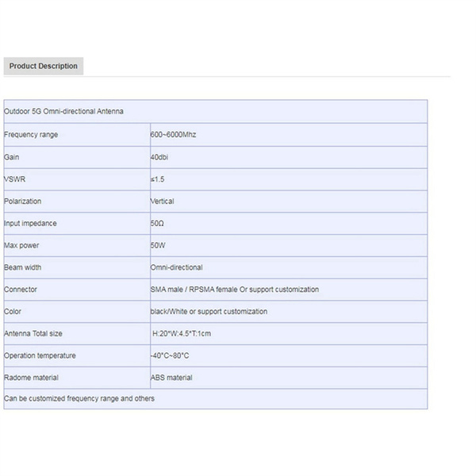Select the VSWR label cell
Image resolution: width=476 pixels, height=476 pixels.
pyautogui.click(x=15, y=179)
